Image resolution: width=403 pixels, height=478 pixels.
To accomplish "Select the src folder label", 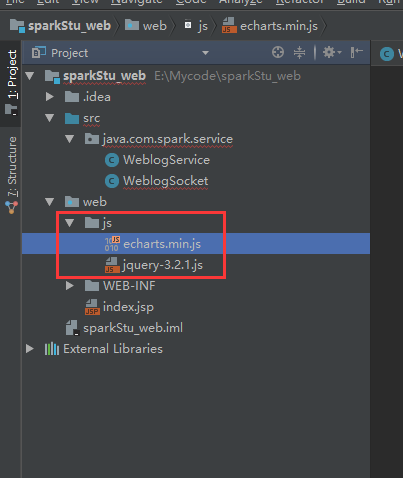I will 92,118.
